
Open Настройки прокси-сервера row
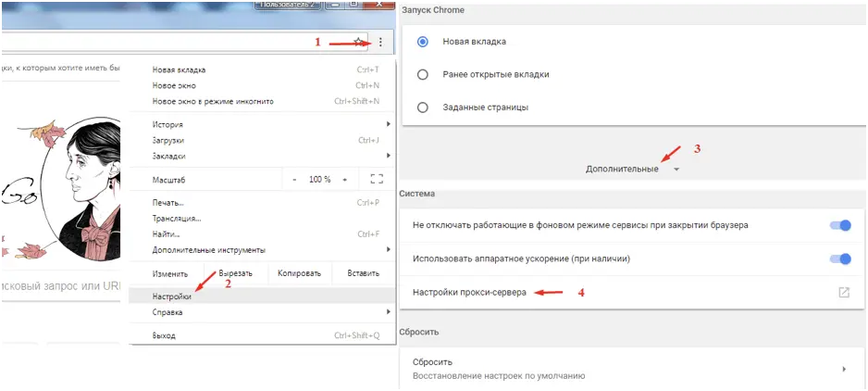(632, 292)
